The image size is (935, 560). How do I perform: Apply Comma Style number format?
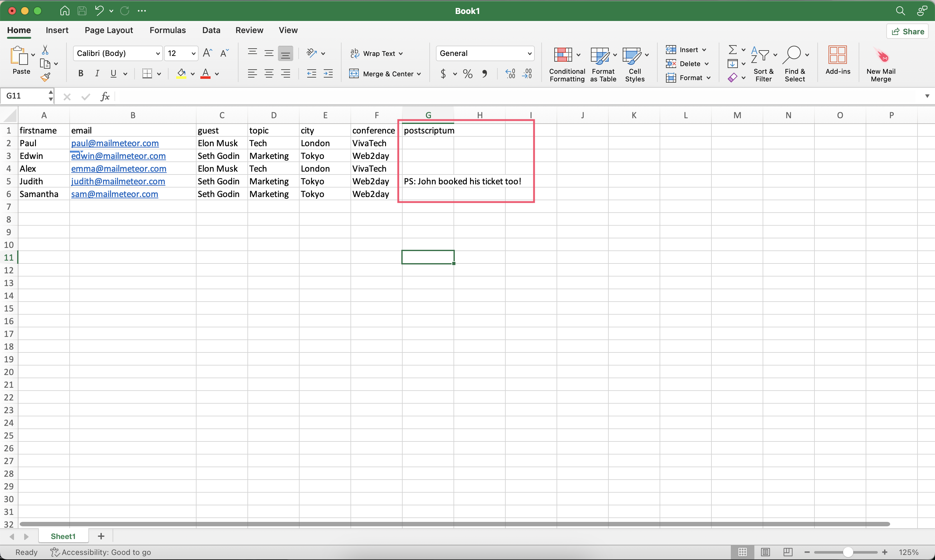click(x=484, y=74)
